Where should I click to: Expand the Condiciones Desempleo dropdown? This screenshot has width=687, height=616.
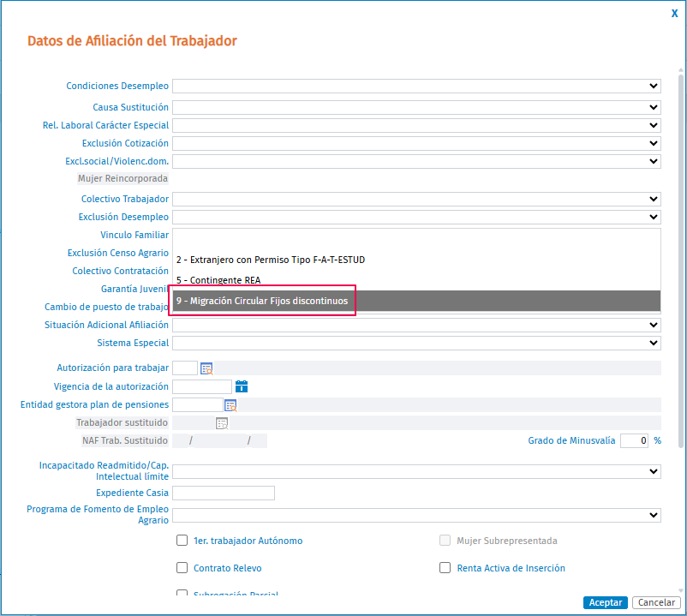click(416, 86)
